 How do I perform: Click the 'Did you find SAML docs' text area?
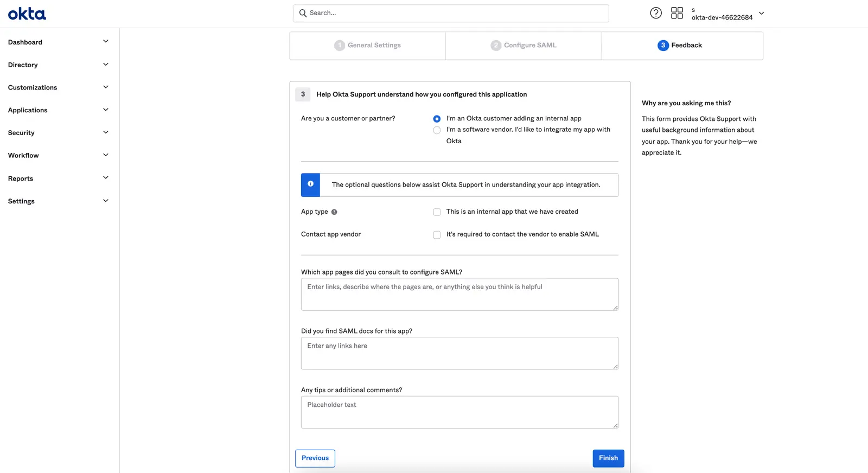click(x=459, y=353)
